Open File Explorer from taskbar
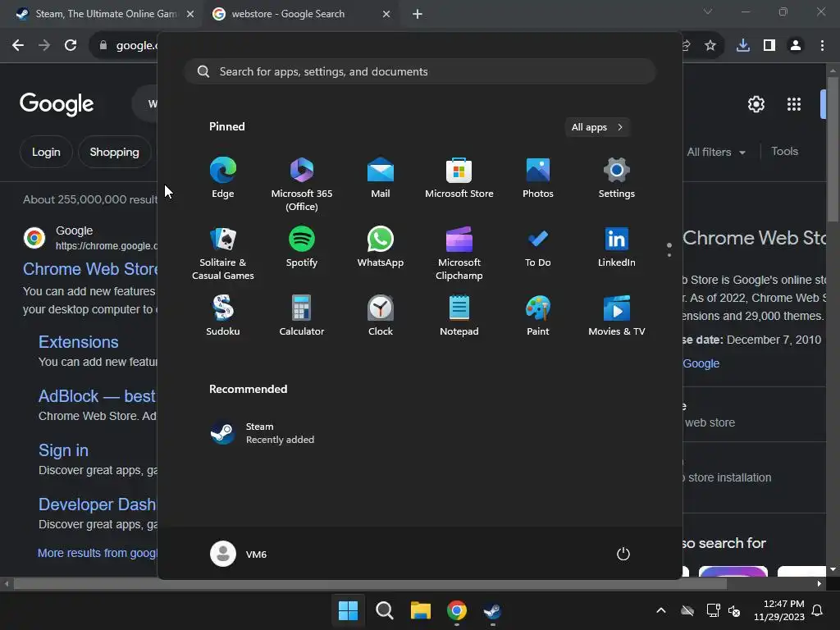 (421, 610)
